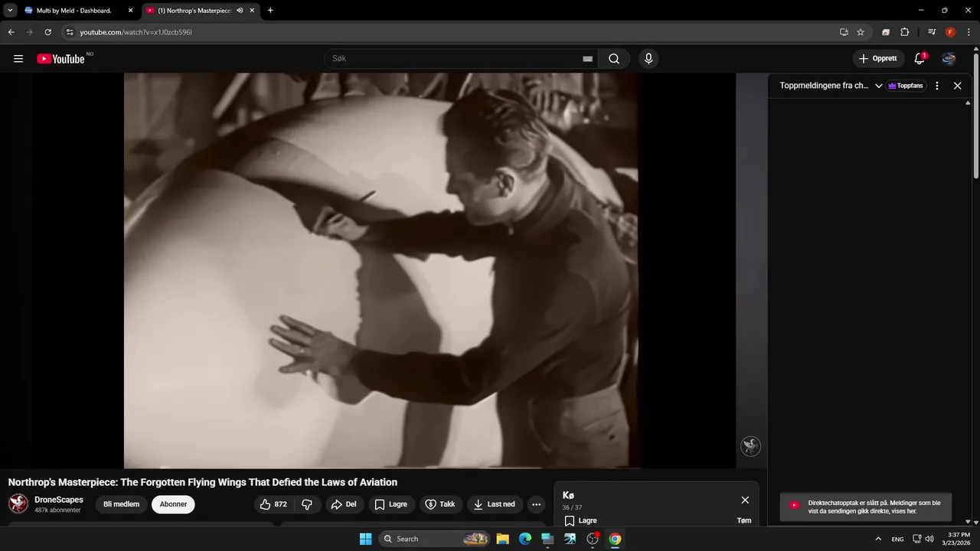Open more actions ellipsis beside Last ned
980x551 pixels.
tap(536, 504)
